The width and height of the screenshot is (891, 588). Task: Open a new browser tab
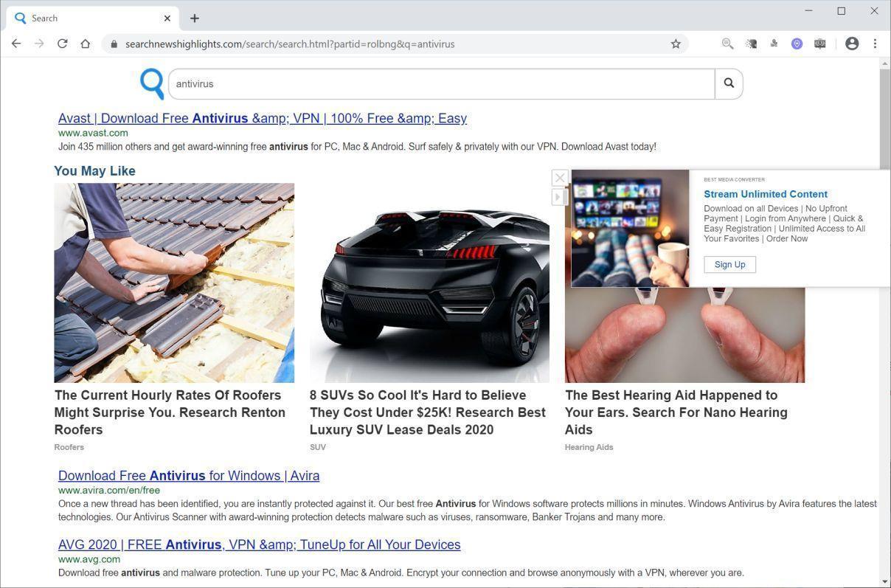194,18
